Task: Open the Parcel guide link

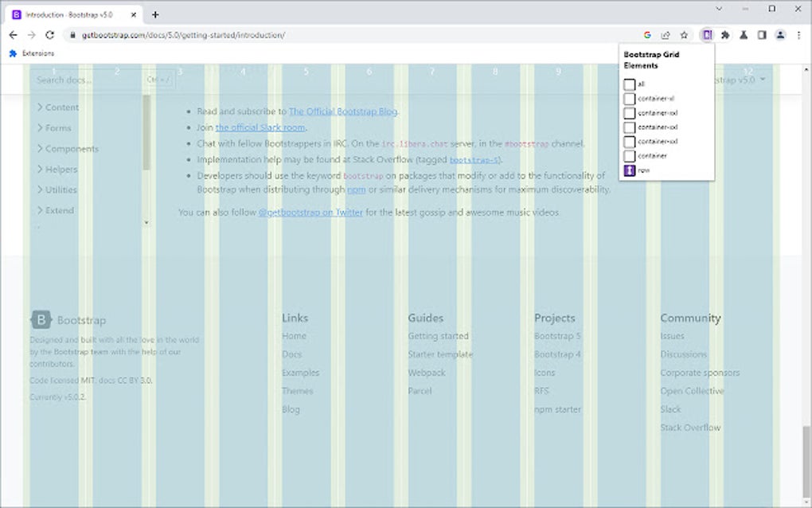Action: coord(420,391)
